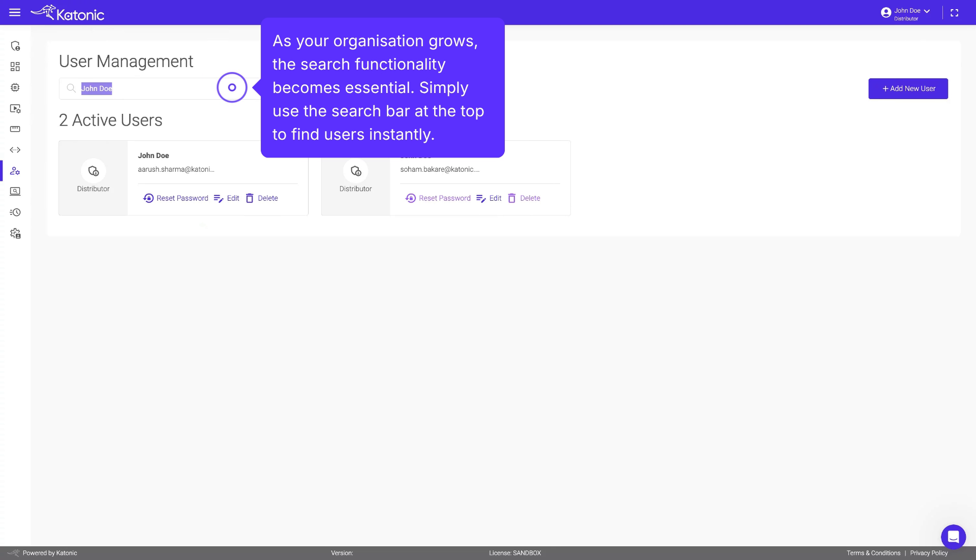Open the chat support bubble

click(953, 537)
